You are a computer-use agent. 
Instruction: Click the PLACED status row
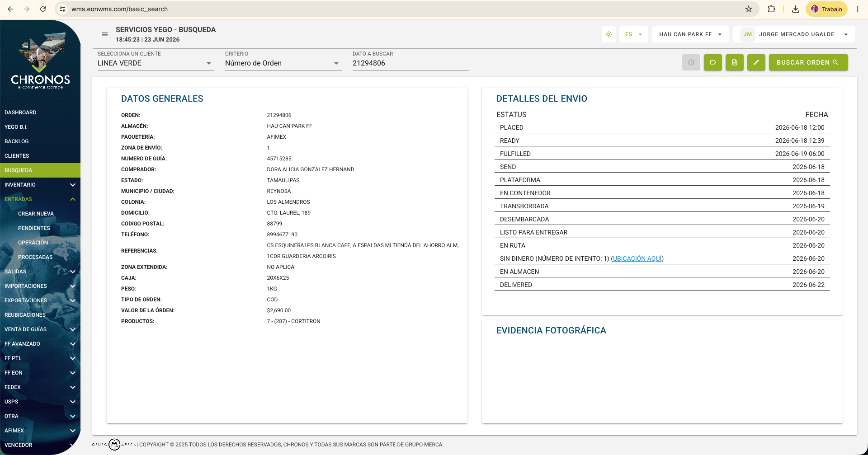662,127
